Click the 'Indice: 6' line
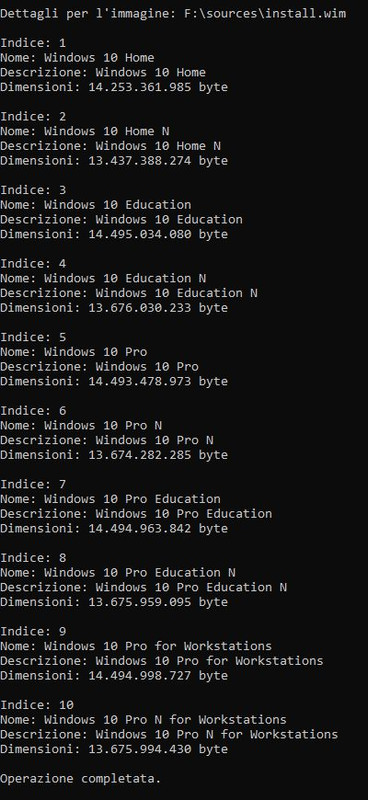The width and height of the screenshot is (368, 800). 33,411
